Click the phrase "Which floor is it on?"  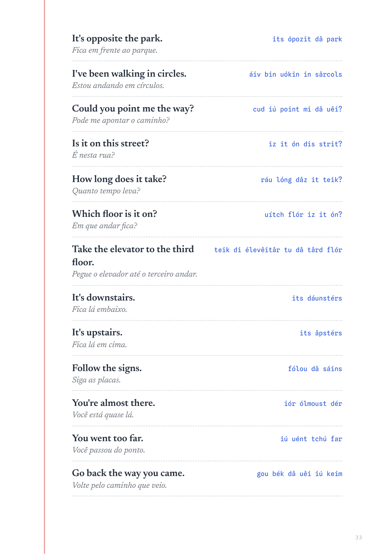pyautogui.click(x=114, y=214)
